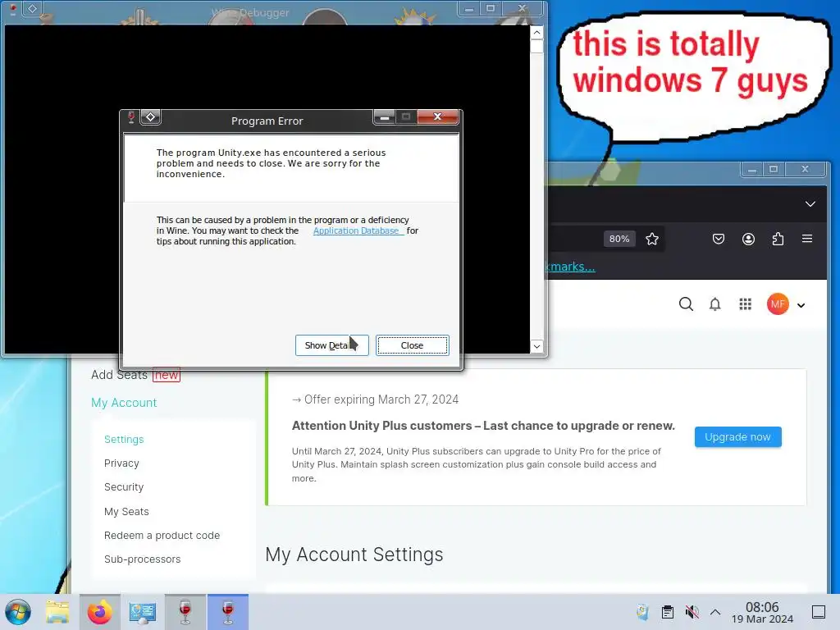The width and height of the screenshot is (840, 630).
Task: Click the Show Details button
Action: (331, 345)
